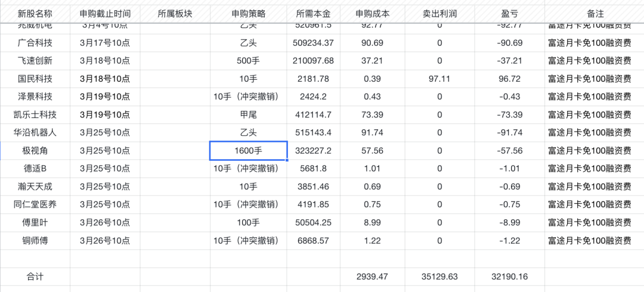Select the 新股名称 column header
The width and height of the screenshot is (644, 292).
[35, 14]
